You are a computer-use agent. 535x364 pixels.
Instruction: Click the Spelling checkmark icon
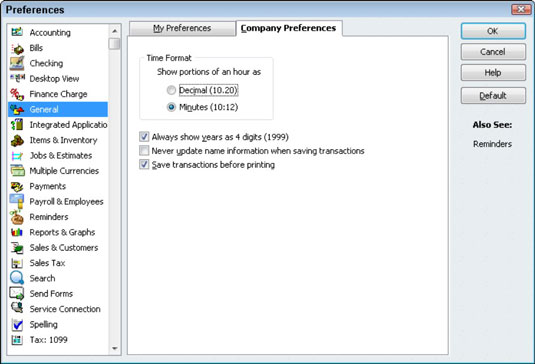[x=17, y=324]
